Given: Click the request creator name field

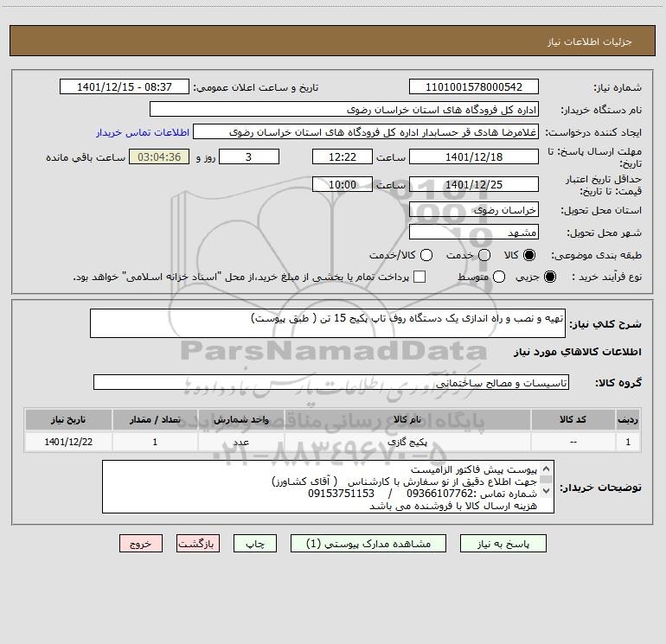Looking at the screenshot, I should click(x=366, y=132).
